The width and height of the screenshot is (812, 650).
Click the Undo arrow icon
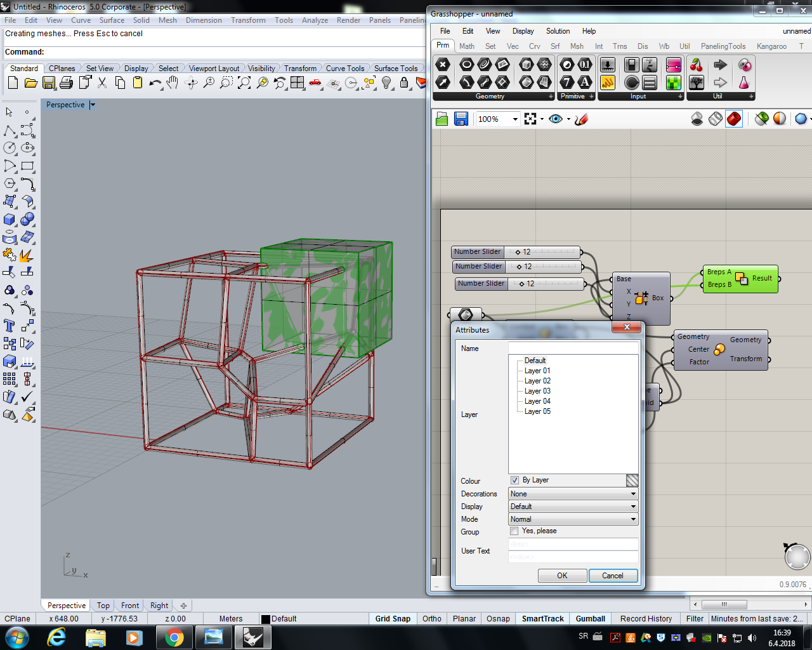pos(155,83)
